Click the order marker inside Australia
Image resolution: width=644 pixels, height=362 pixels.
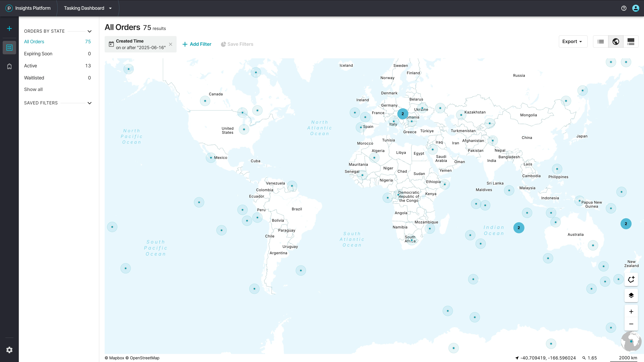593,245
